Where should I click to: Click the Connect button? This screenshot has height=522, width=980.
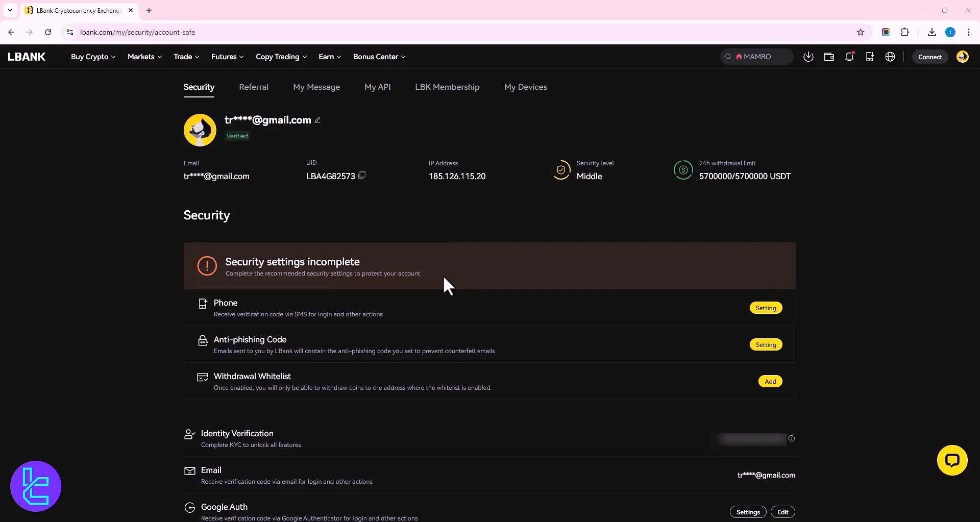[x=930, y=57]
